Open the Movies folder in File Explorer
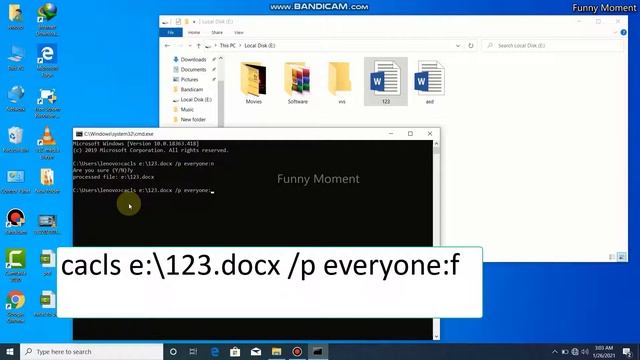Screen dimensions: 640x360 (x=253, y=83)
